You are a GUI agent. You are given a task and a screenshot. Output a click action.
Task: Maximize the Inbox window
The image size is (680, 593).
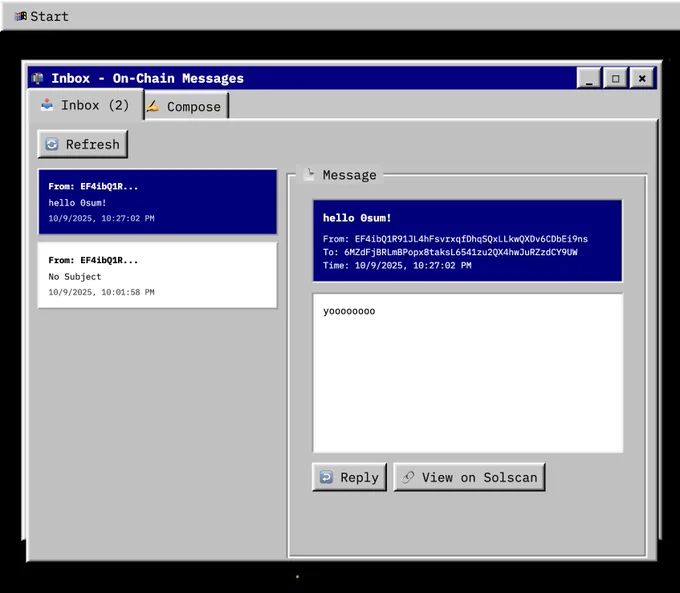click(x=615, y=78)
